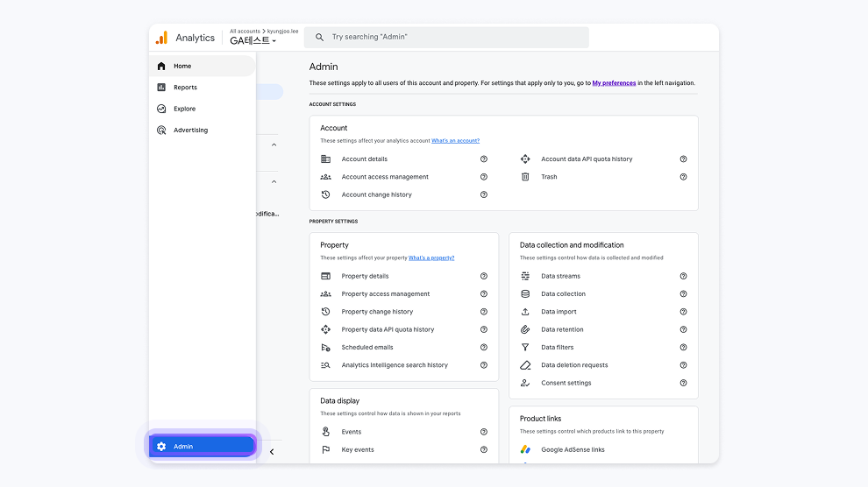Click the Data filters funnel icon

point(525,348)
